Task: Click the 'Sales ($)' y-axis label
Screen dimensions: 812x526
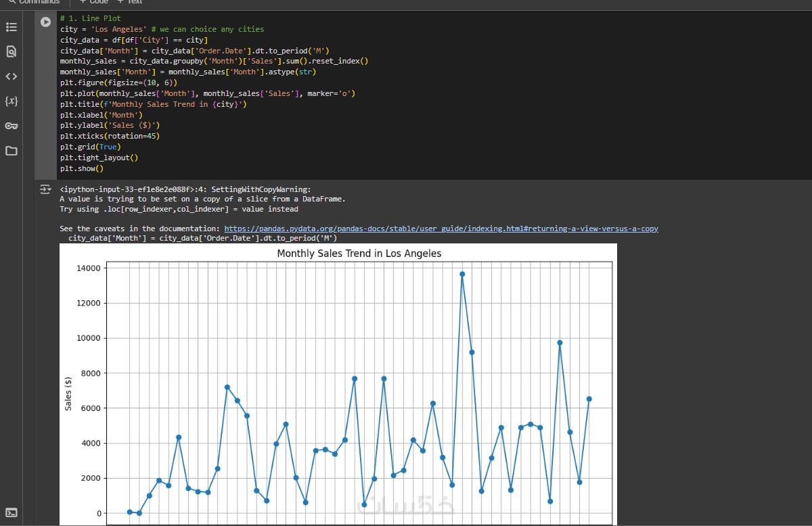Action: (68, 393)
